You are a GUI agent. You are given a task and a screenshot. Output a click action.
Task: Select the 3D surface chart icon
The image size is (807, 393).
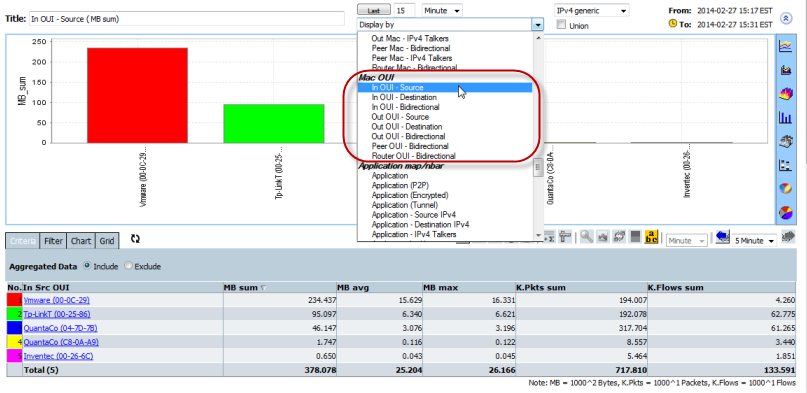coord(785,94)
